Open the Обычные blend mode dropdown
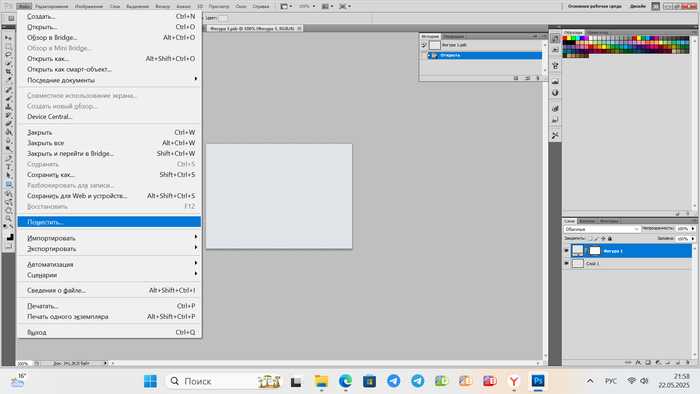 click(601, 229)
